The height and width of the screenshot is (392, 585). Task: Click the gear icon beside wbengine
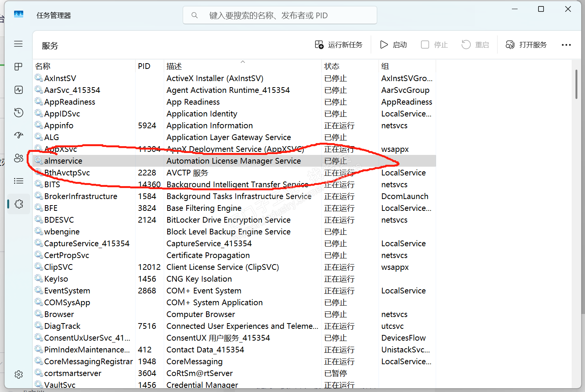[x=38, y=231]
